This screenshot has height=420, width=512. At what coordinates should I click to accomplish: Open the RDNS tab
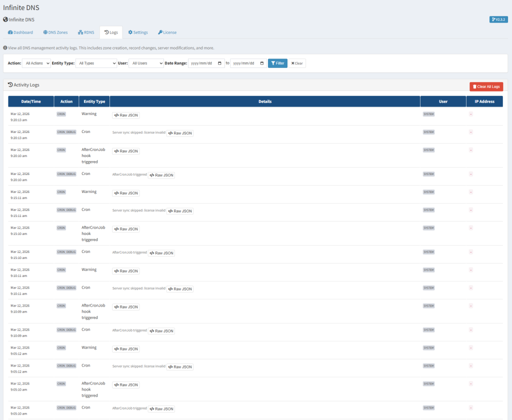pos(86,32)
